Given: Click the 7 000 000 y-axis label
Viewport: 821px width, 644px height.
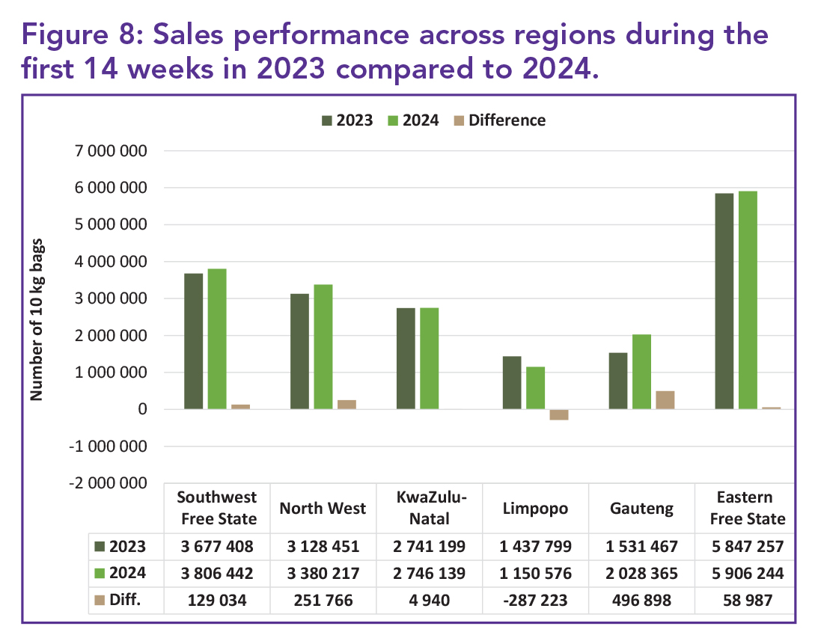Looking at the screenshot, I should tap(115, 151).
